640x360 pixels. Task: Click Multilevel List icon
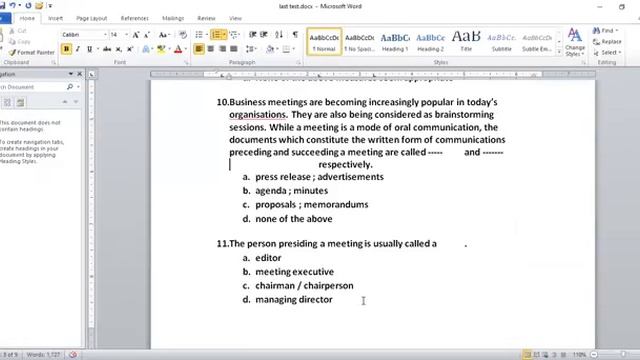coord(233,35)
